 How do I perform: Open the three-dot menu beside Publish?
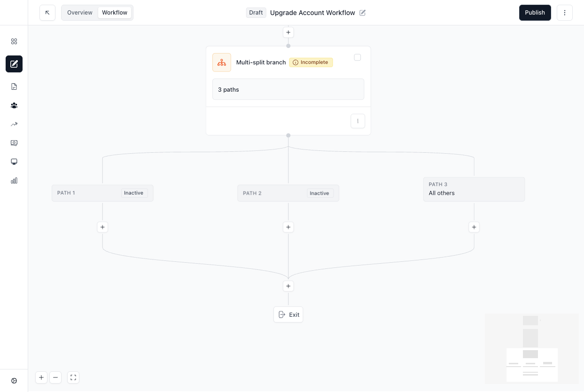565,13
